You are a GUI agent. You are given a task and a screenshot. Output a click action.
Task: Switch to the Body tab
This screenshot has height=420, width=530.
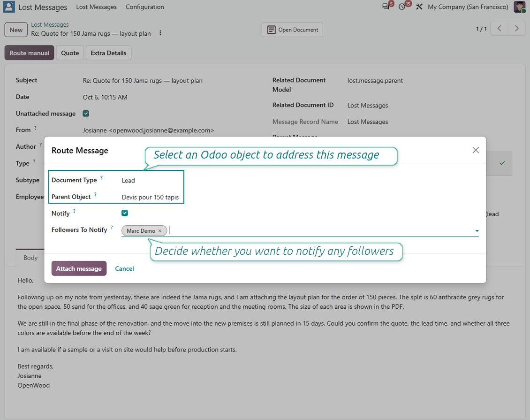[x=30, y=258]
